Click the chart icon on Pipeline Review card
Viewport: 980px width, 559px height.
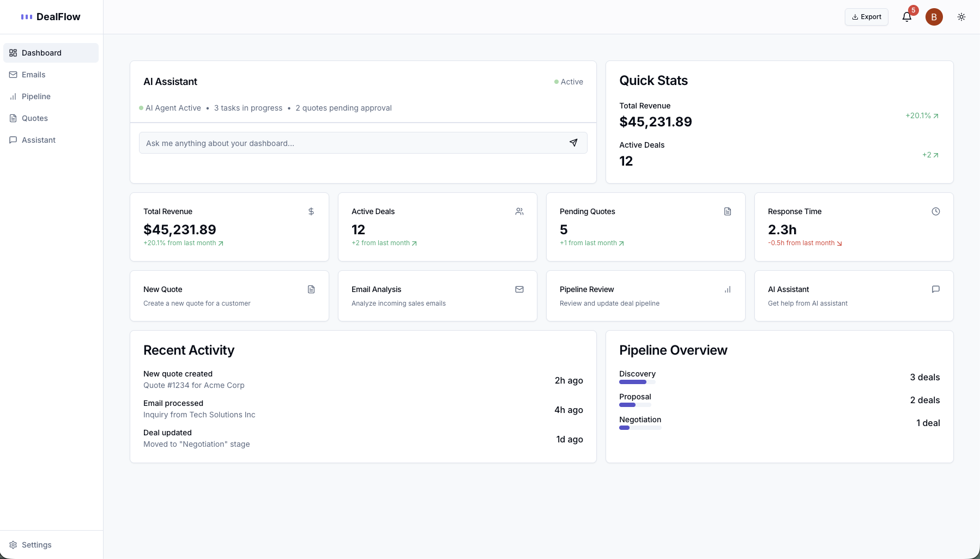(728, 289)
